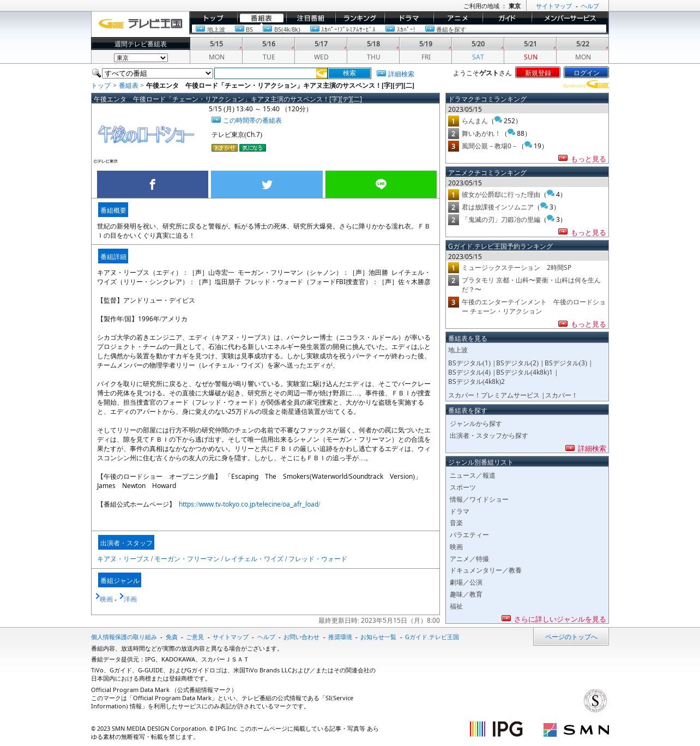Open ミュージックステーション 2時間SP ranking entry
This screenshot has width=700, height=746.
click(x=517, y=268)
